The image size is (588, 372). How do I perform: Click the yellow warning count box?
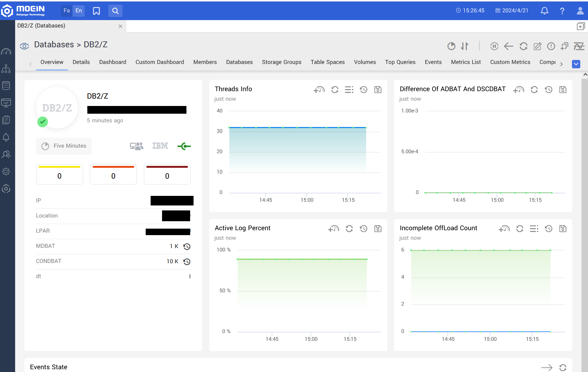click(x=59, y=174)
